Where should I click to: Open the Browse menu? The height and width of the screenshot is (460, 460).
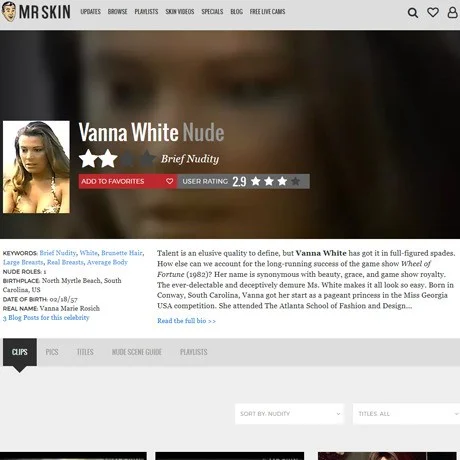(x=117, y=12)
